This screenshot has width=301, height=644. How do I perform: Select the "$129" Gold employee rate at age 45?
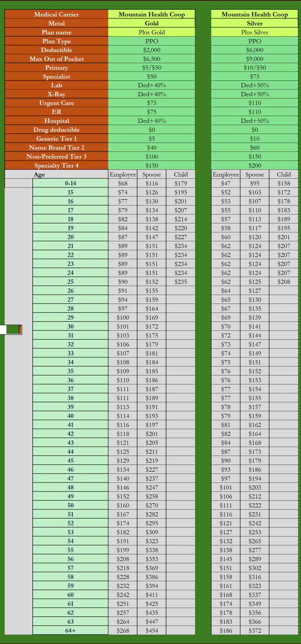[123, 461]
